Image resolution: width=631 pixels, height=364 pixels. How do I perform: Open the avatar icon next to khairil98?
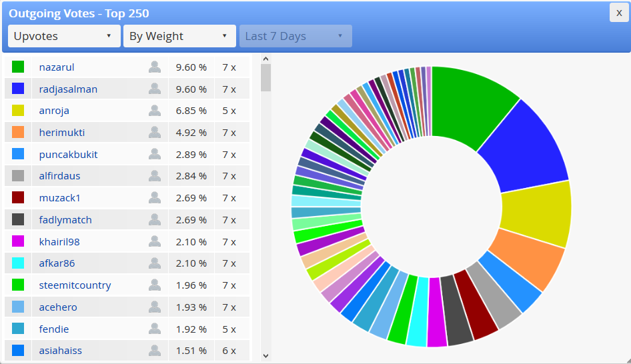point(155,241)
